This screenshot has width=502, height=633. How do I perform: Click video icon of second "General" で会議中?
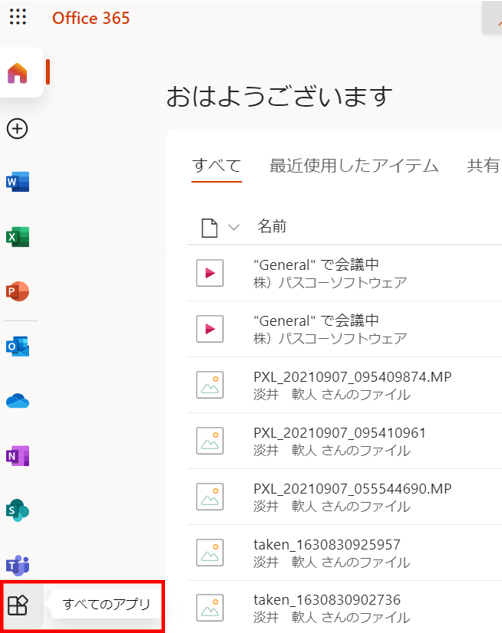pyautogui.click(x=210, y=329)
